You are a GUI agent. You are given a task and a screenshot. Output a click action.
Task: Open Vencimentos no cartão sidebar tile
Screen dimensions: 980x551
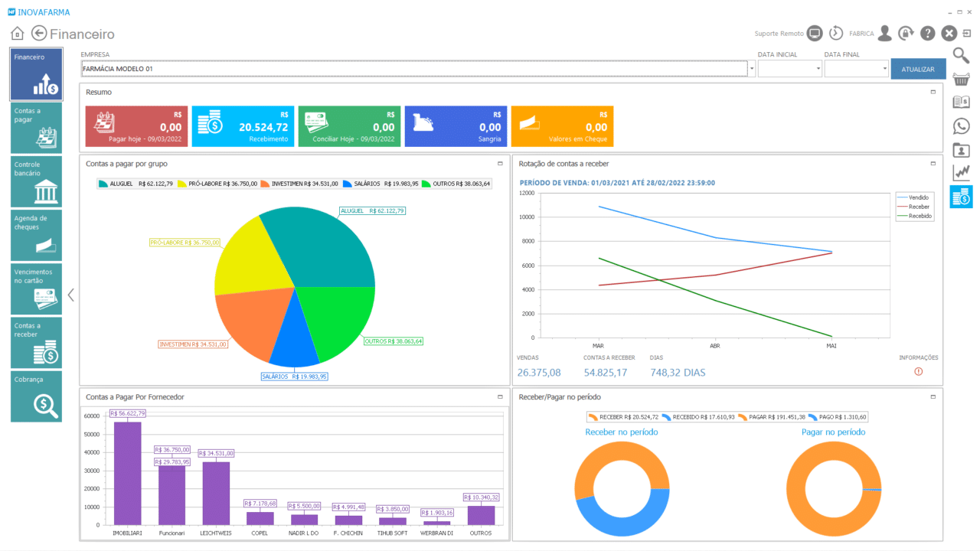point(36,289)
